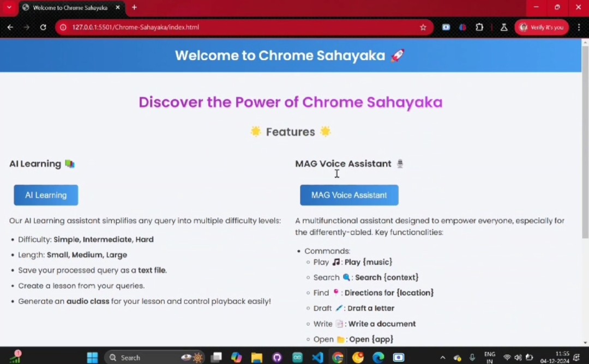The height and width of the screenshot is (364, 589).
Task: View site information icon in address bar
Action: click(x=63, y=27)
